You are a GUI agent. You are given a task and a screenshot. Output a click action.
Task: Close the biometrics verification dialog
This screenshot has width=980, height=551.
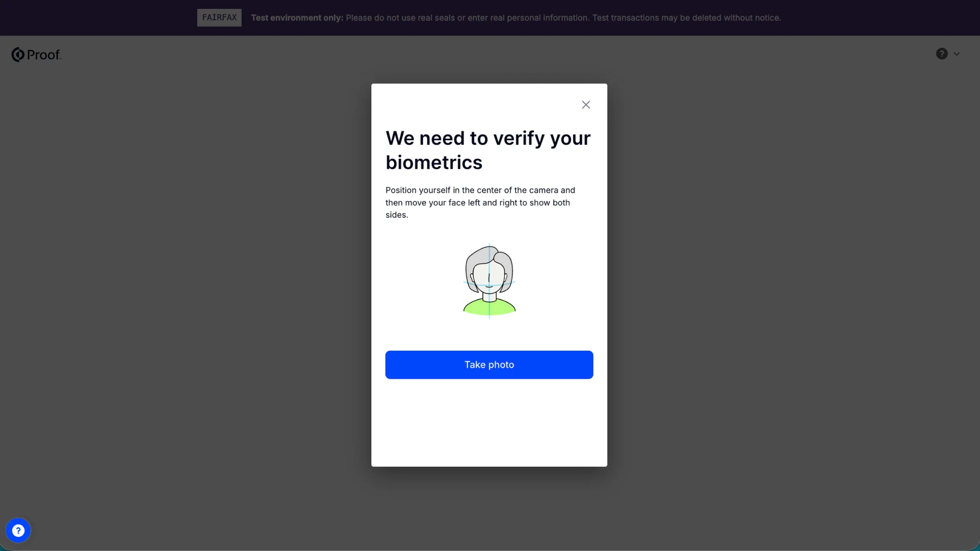(x=586, y=105)
